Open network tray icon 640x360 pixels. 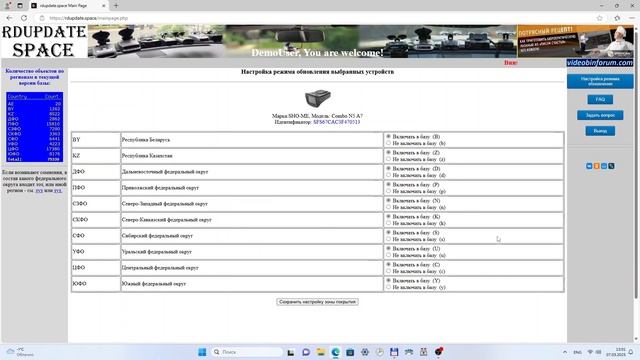(x=590, y=352)
